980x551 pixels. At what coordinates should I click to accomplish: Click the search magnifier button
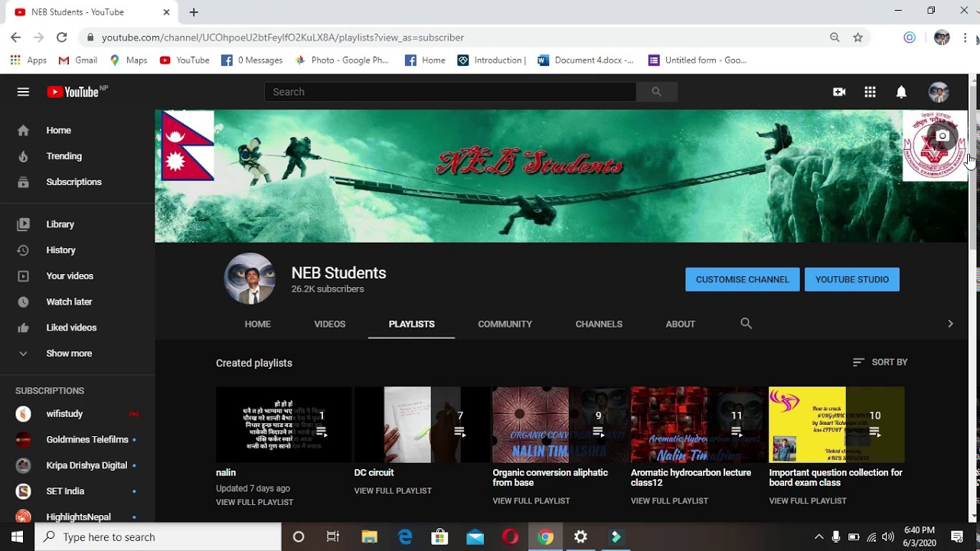[x=656, y=92]
